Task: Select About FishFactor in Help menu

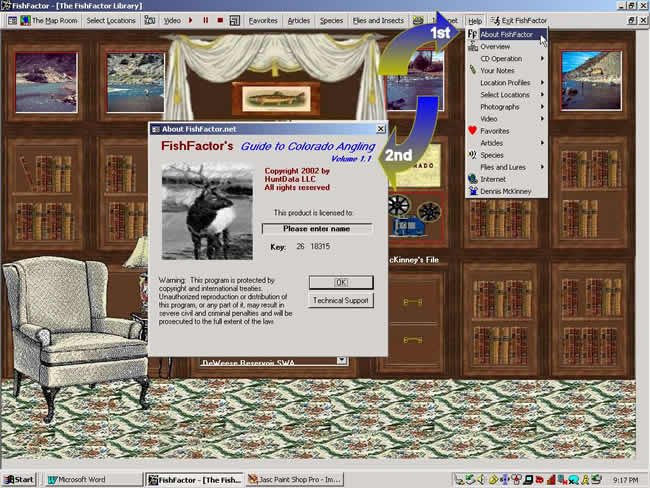Action: 506,34
